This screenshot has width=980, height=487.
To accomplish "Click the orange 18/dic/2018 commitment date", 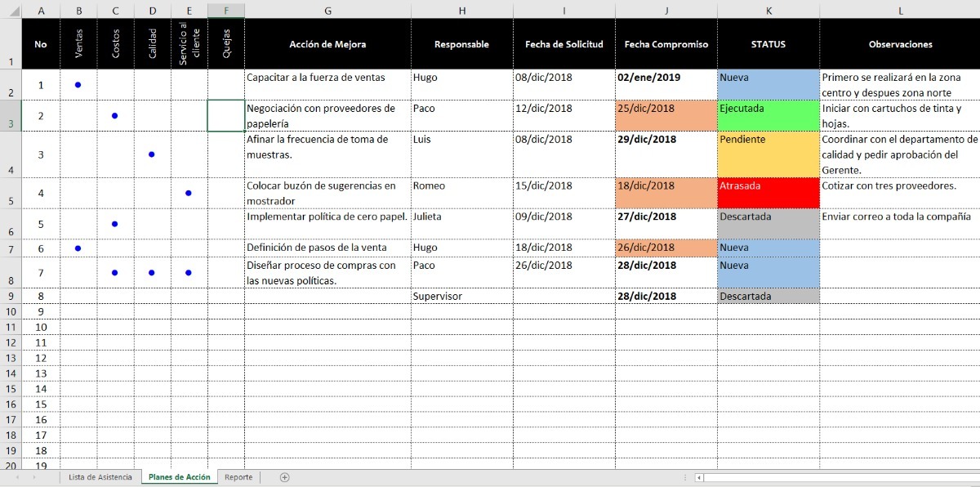I will 666,194.
